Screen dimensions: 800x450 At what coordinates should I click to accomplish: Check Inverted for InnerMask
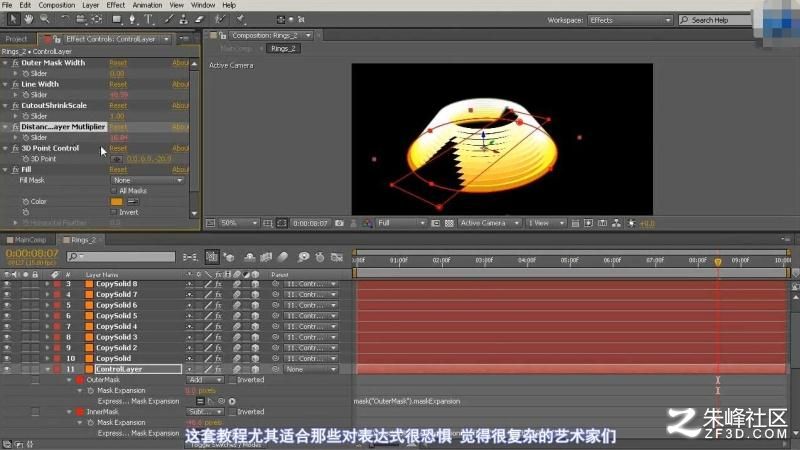click(232, 412)
